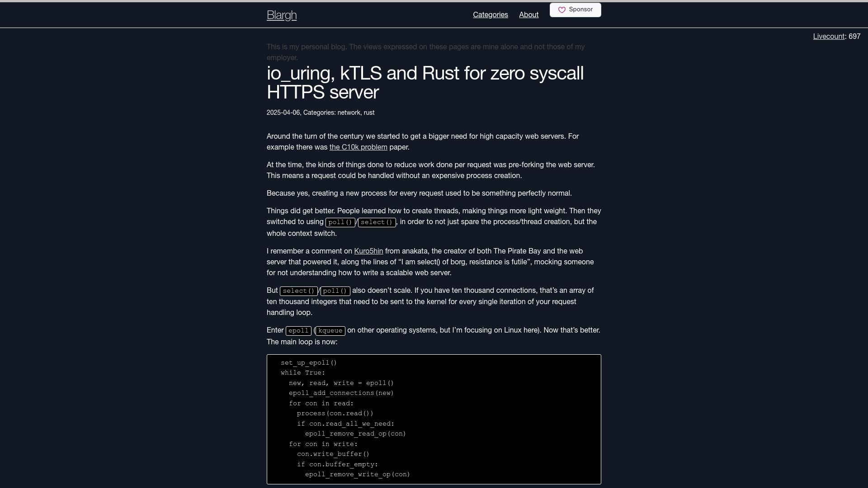Click the Livecount value 697
Screen dimensions: 868x488
854,37
